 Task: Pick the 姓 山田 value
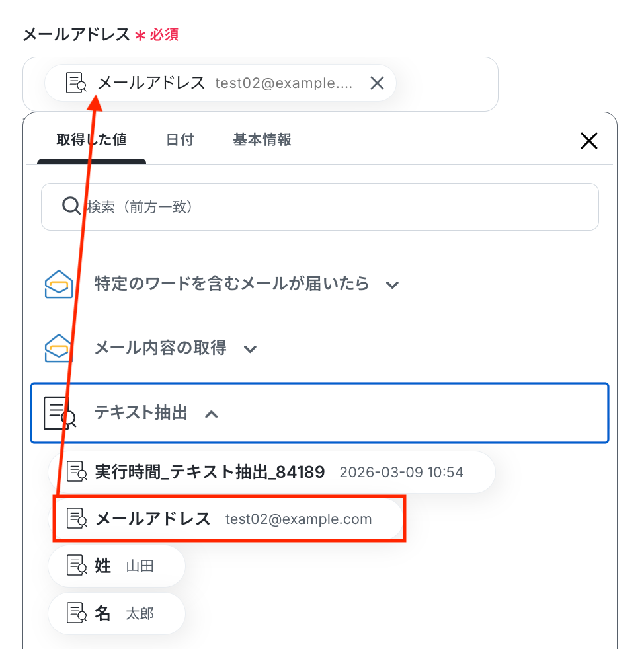116,566
